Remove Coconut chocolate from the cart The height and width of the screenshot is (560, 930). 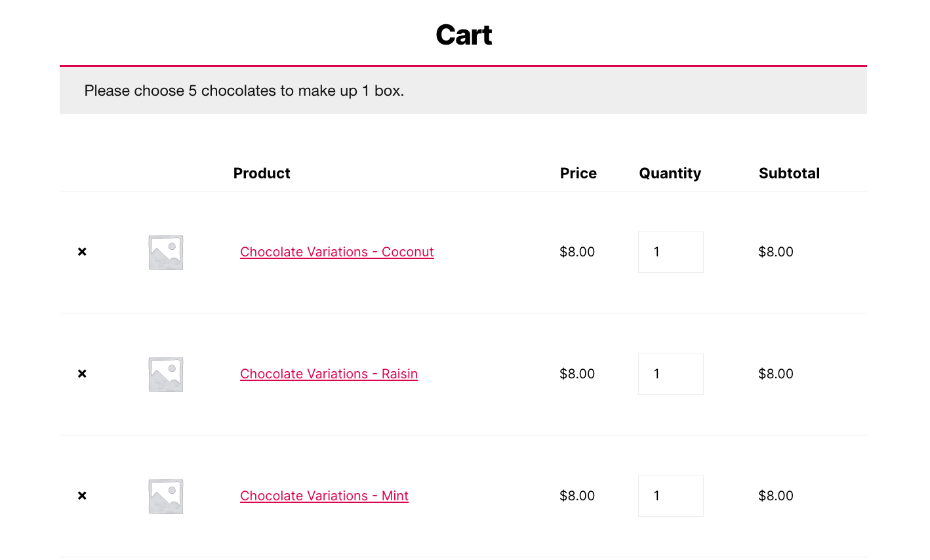coord(82,252)
